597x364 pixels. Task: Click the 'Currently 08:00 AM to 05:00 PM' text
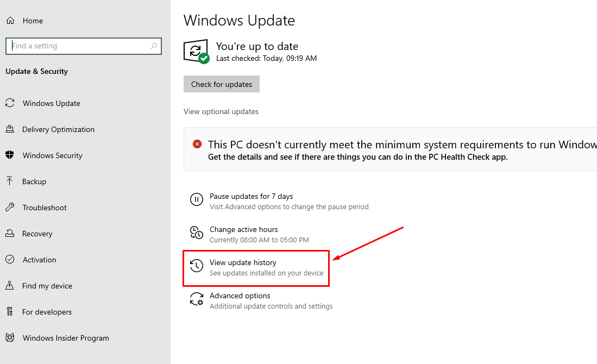pyautogui.click(x=259, y=240)
